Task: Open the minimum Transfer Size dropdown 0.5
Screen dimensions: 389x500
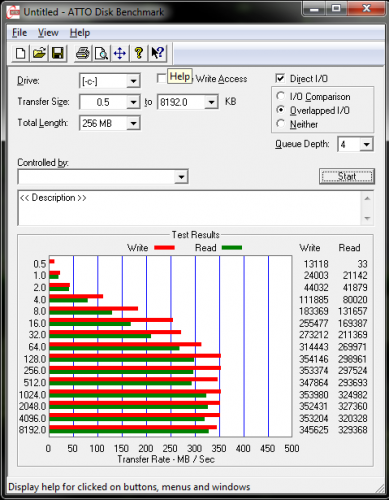Action: pos(133,102)
